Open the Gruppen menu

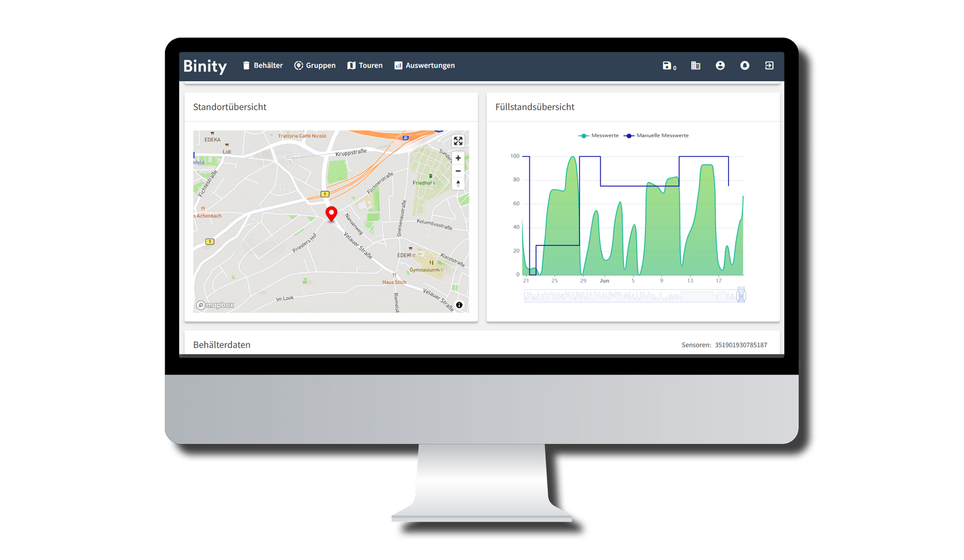tap(315, 66)
